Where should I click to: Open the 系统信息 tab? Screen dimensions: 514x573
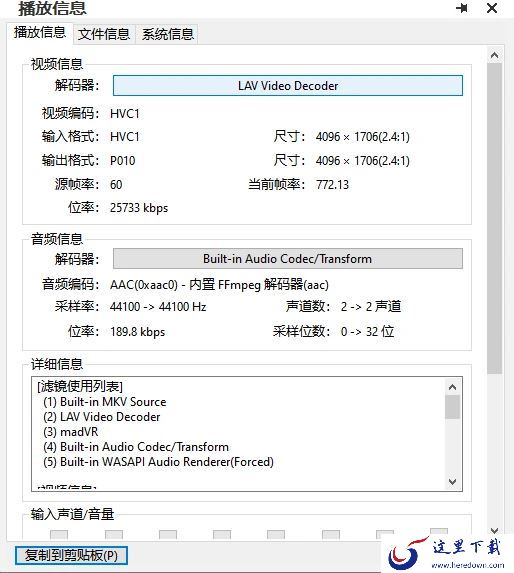(167, 34)
